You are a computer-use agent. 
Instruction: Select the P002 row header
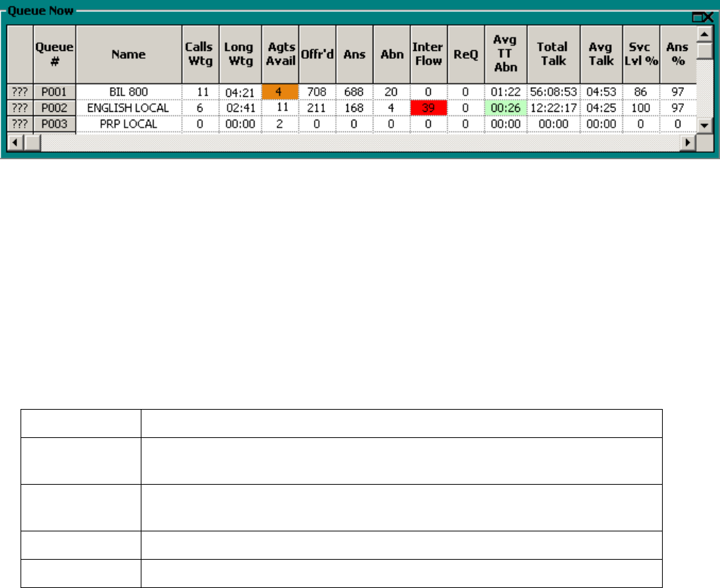(54, 108)
